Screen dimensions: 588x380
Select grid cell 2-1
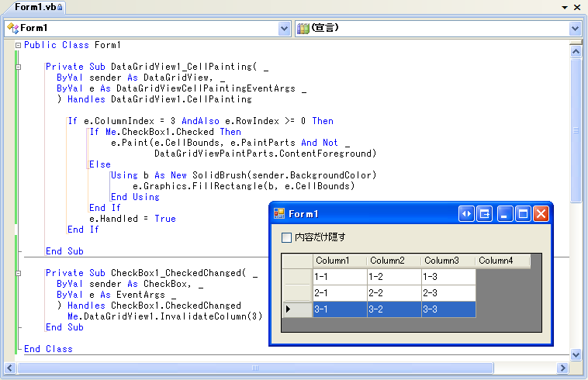point(340,293)
